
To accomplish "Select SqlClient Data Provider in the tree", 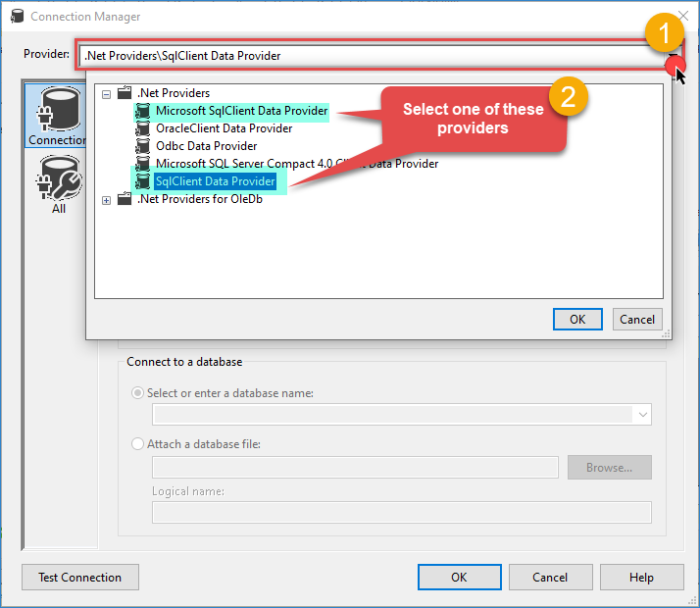I will [x=215, y=181].
